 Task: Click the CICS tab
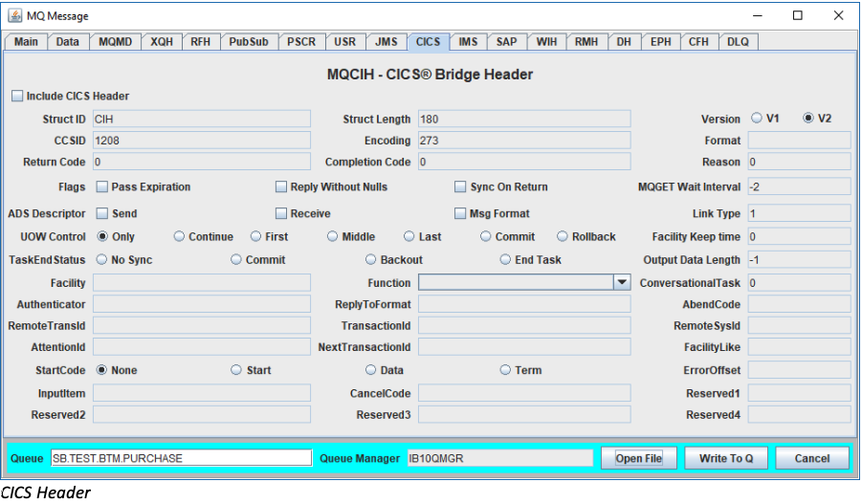(429, 42)
